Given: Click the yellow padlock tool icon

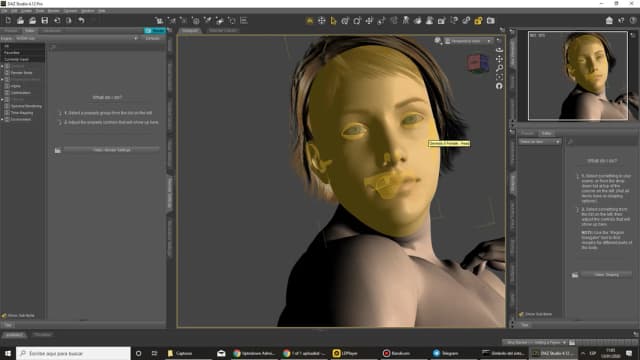Looking at the screenshot, I should point(478,20).
